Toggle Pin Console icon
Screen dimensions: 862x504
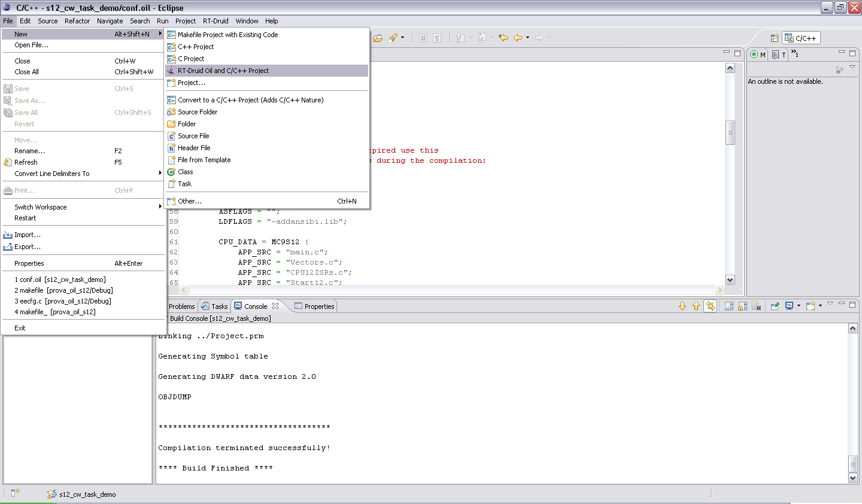[x=775, y=306]
